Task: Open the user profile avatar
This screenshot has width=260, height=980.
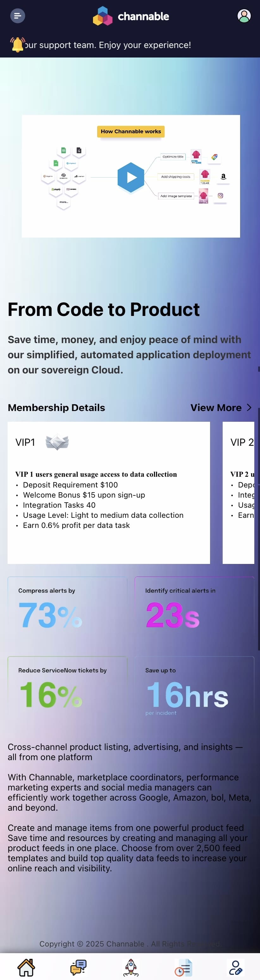Action: [x=244, y=16]
